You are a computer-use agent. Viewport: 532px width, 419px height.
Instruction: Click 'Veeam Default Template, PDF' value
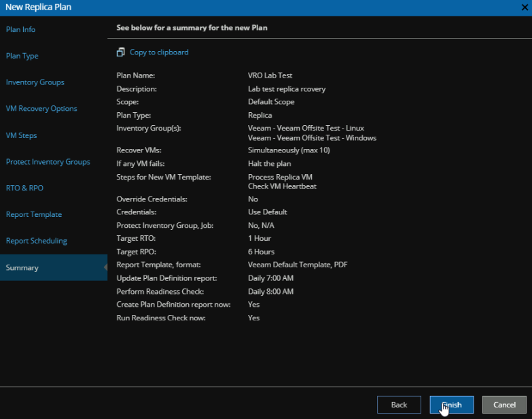298,265
